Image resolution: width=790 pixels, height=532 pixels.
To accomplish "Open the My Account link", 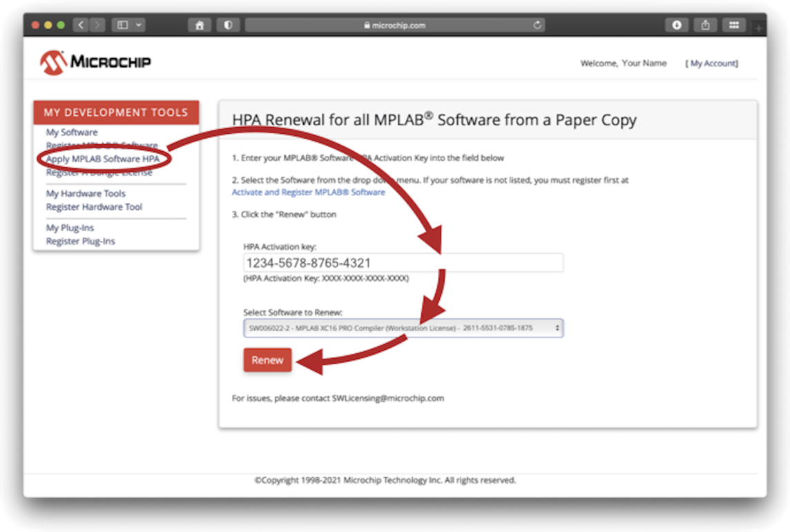I will pyautogui.click(x=711, y=63).
